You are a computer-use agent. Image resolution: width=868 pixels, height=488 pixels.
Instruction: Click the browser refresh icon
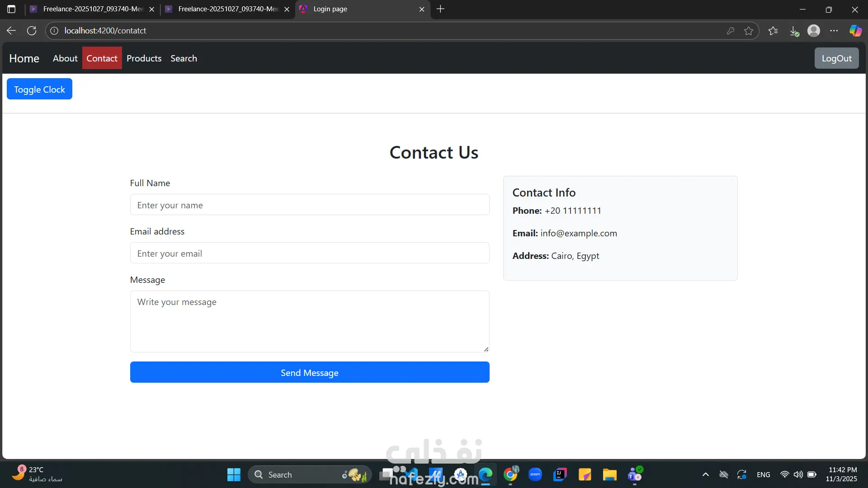pyautogui.click(x=32, y=31)
